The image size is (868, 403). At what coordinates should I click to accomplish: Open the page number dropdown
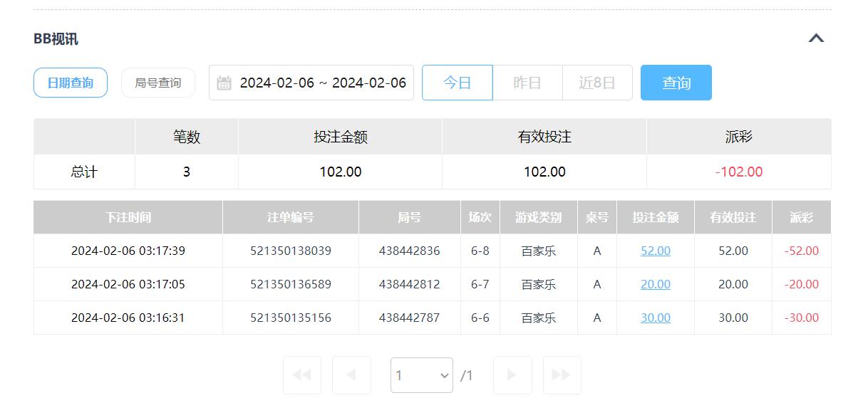pos(421,375)
